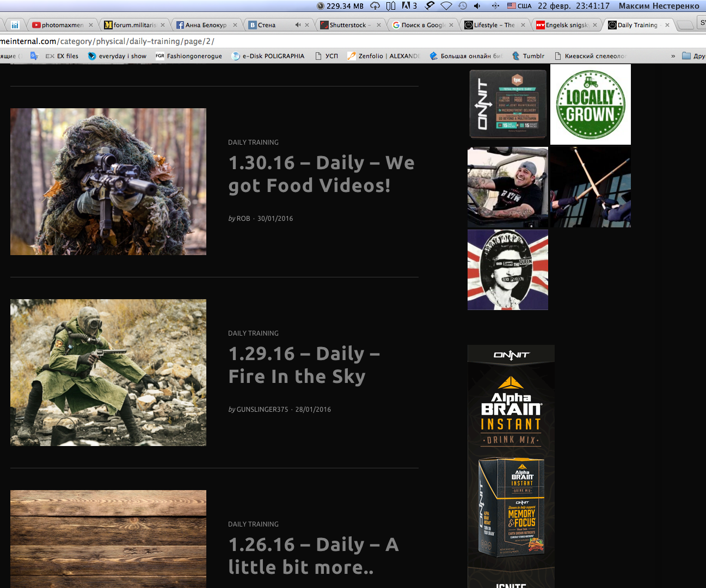The image size is (706, 588).
Task: Click the sniper in ghillie suit thumbnail
Action: [x=108, y=182]
